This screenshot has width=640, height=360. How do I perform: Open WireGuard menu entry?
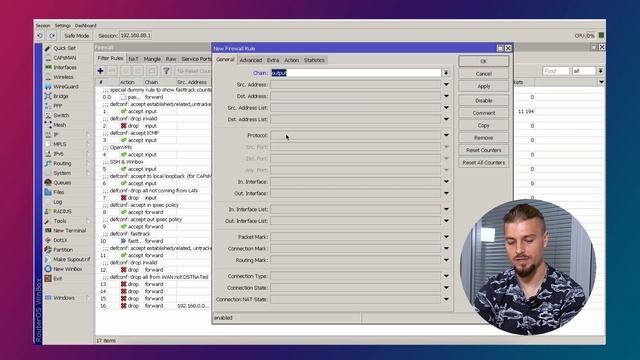(65, 87)
